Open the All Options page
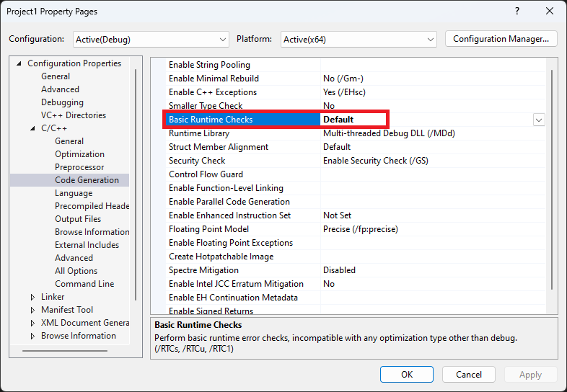Image resolution: width=567 pixels, height=392 pixels. [x=76, y=271]
